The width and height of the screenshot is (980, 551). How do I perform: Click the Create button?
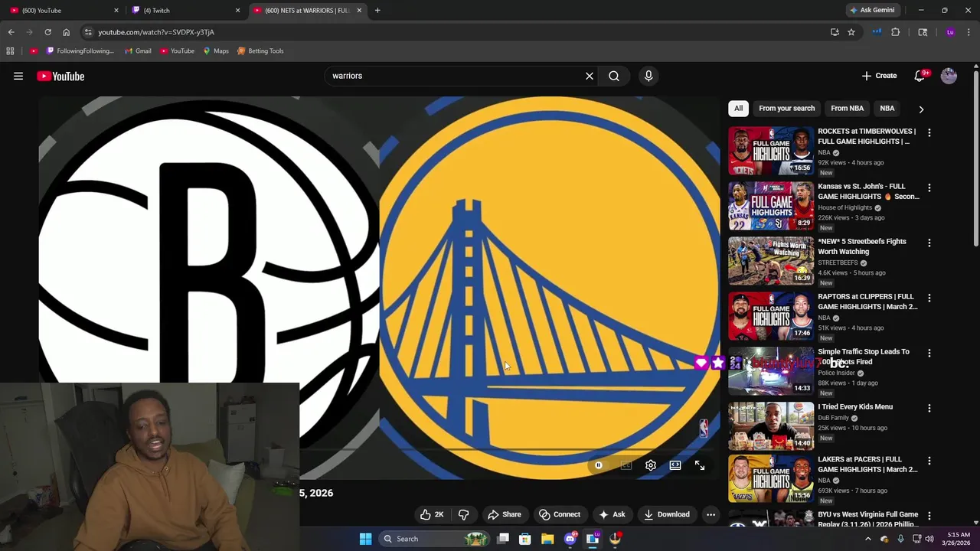tap(879, 76)
